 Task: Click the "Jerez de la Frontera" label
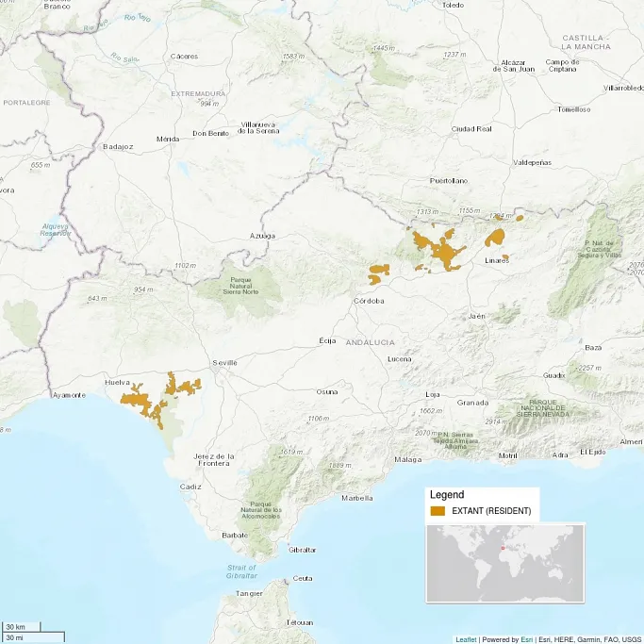pos(214,460)
